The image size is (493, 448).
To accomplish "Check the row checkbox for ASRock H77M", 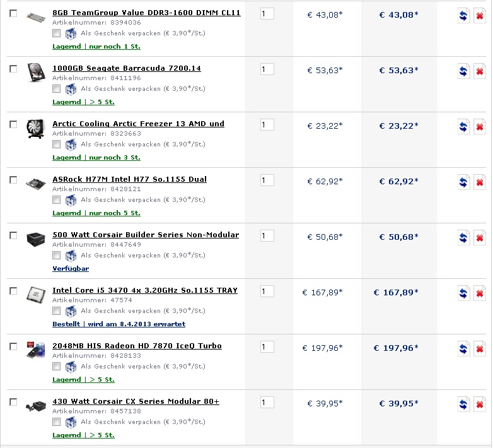I will [x=13, y=180].
